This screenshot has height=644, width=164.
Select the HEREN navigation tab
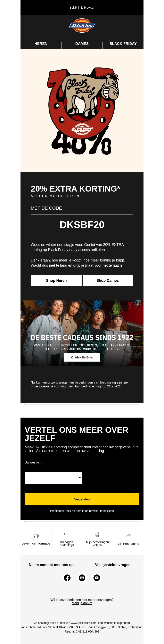point(41,43)
